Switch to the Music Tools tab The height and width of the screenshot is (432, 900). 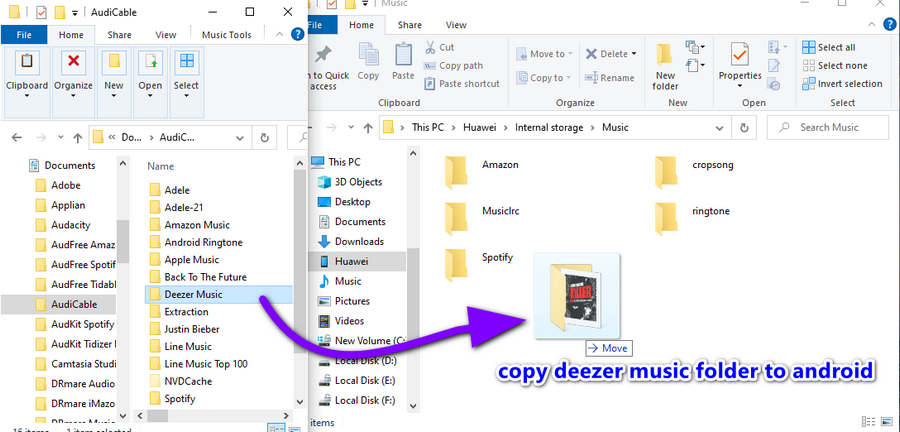tap(227, 35)
